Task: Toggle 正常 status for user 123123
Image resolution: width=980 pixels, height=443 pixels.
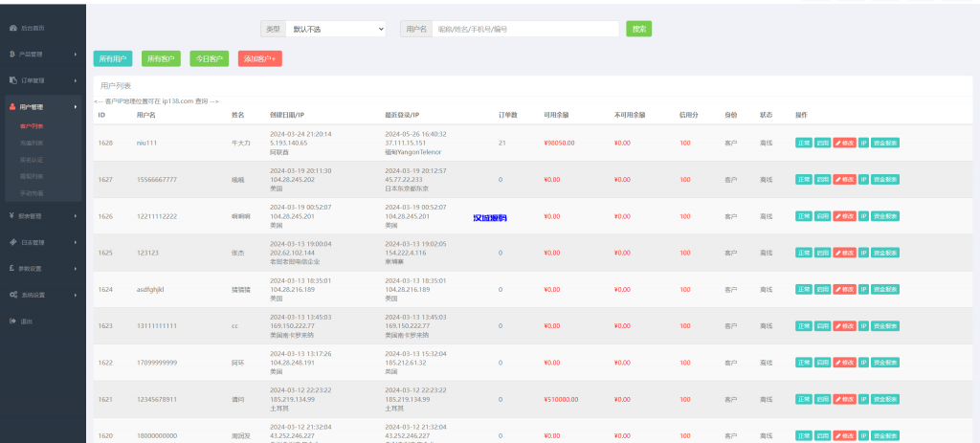Action: [803, 253]
